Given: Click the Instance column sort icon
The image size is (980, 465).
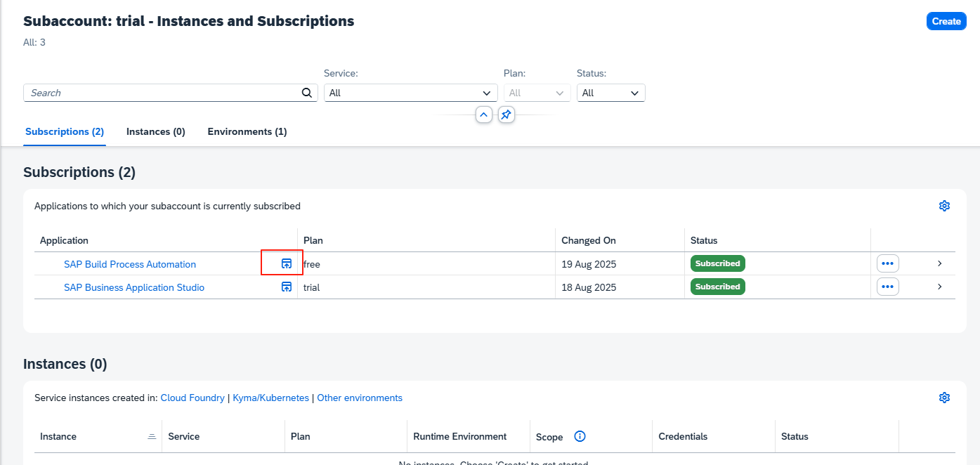Looking at the screenshot, I should click(151, 436).
